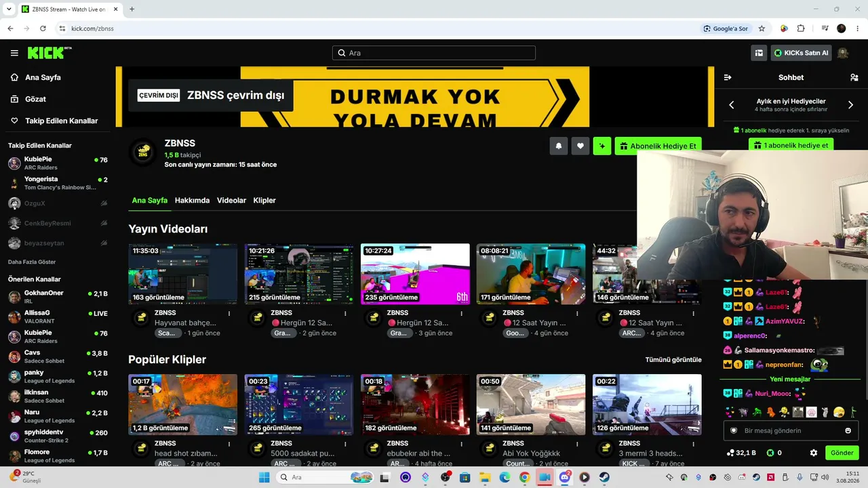
Task: Open File Explorer from taskbar
Action: (485, 477)
